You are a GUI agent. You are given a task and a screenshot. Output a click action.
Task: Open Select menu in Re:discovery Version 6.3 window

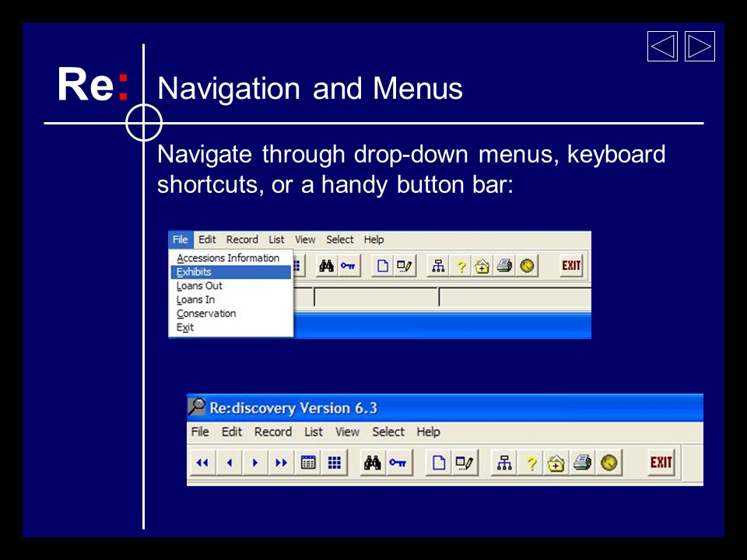[388, 432]
